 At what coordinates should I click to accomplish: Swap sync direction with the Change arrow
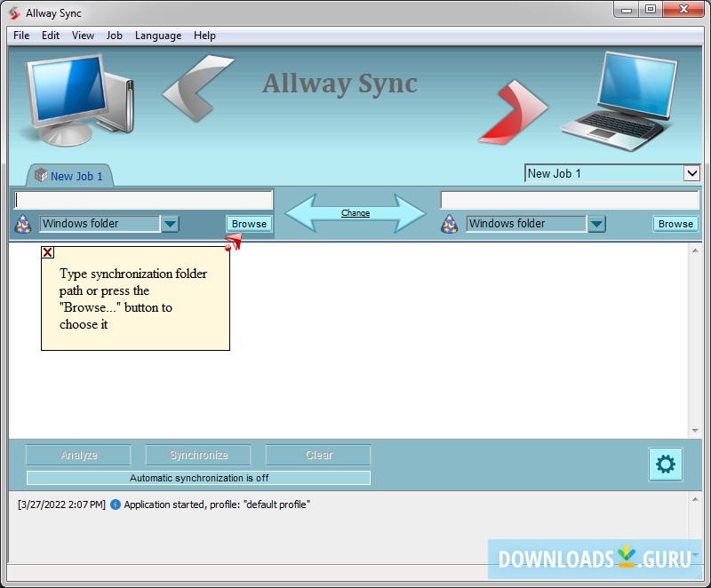[x=355, y=212]
